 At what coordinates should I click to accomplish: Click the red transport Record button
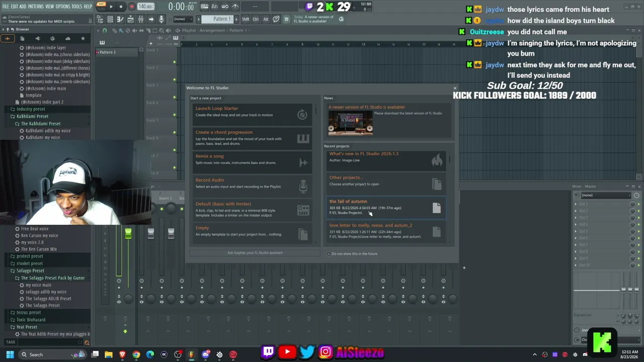132,7
